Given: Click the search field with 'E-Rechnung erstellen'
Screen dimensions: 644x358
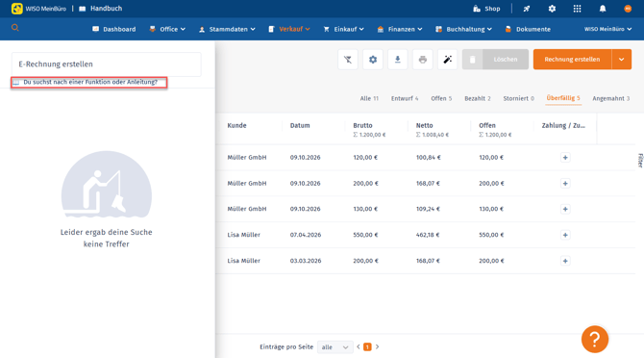Looking at the screenshot, I should (x=107, y=64).
